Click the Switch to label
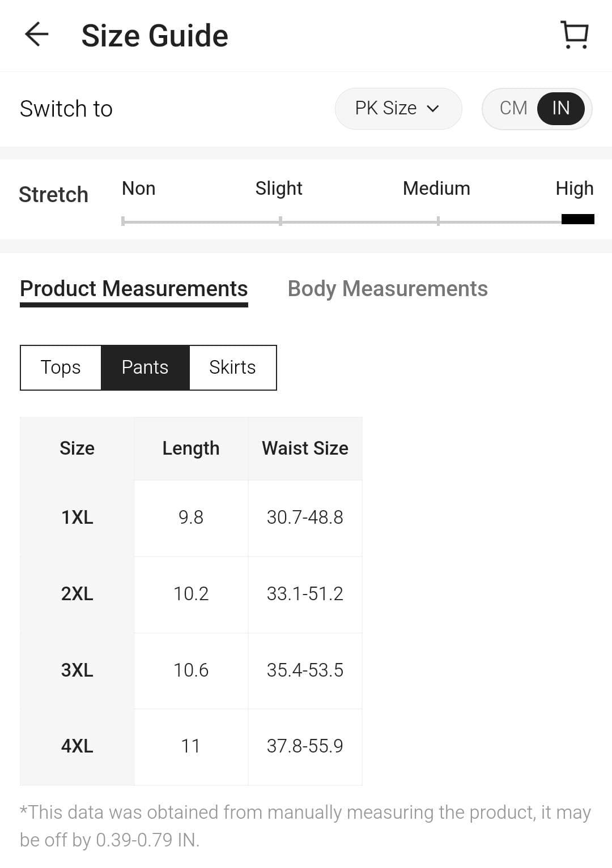The image size is (612, 868). coord(66,108)
